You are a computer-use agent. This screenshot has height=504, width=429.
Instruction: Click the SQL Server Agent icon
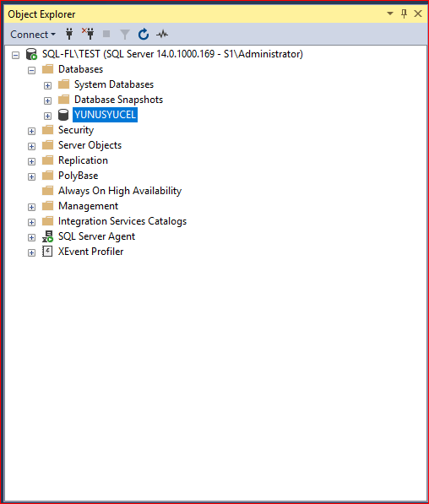coord(47,236)
